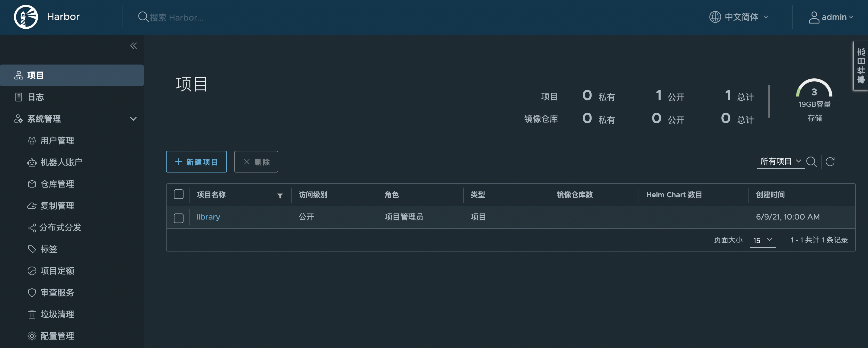Click the 搜索 Harbor search field
The image size is (868, 348).
pyautogui.click(x=176, y=17)
